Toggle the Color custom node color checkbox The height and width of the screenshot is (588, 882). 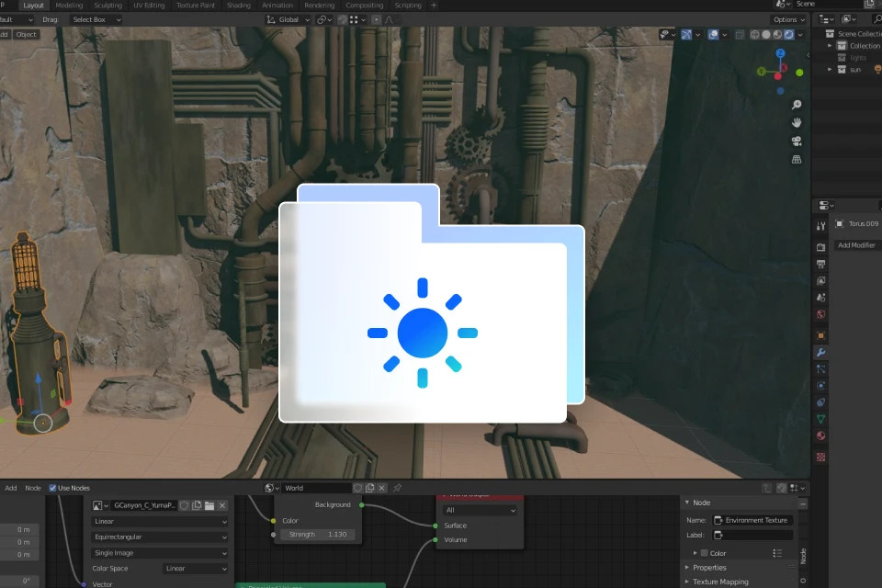tap(705, 553)
